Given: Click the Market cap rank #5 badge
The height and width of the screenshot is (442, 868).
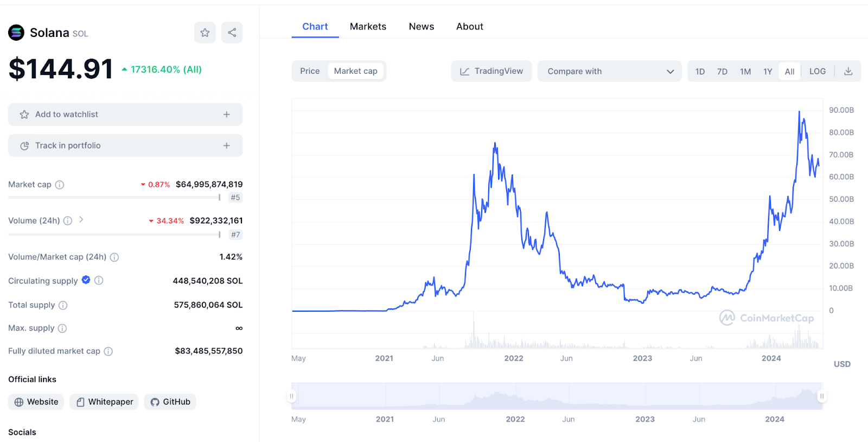Looking at the screenshot, I should click(x=235, y=198).
